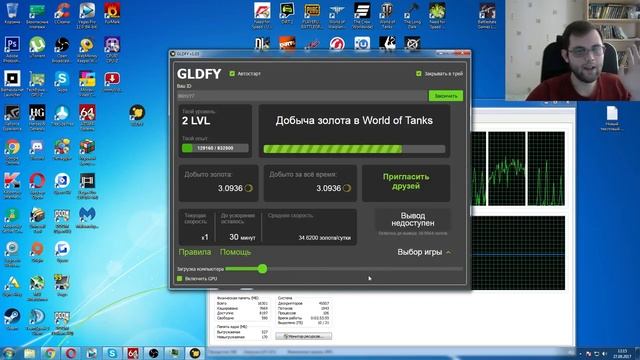Click the system tray clock
Viewport: 640px width, 360px height.
point(622,353)
